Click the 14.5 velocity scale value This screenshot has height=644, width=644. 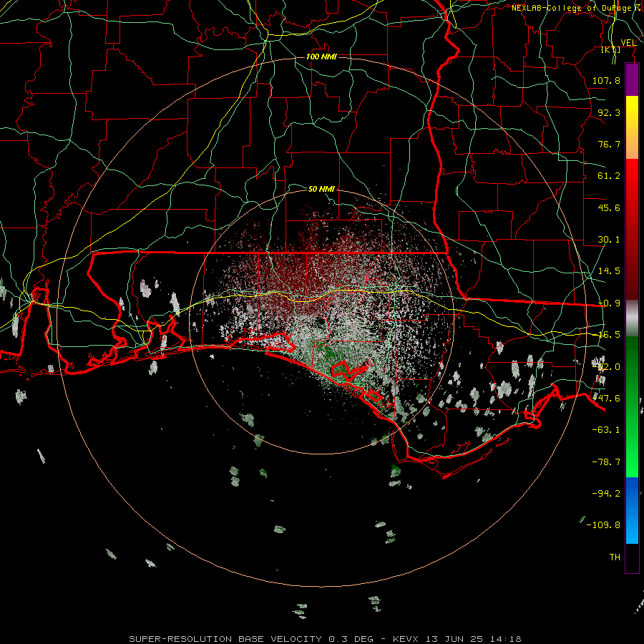coord(609,271)
